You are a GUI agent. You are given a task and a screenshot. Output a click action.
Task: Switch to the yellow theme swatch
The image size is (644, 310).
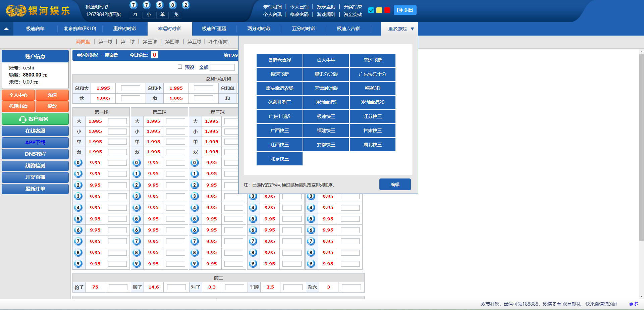[x=379, y=10]
